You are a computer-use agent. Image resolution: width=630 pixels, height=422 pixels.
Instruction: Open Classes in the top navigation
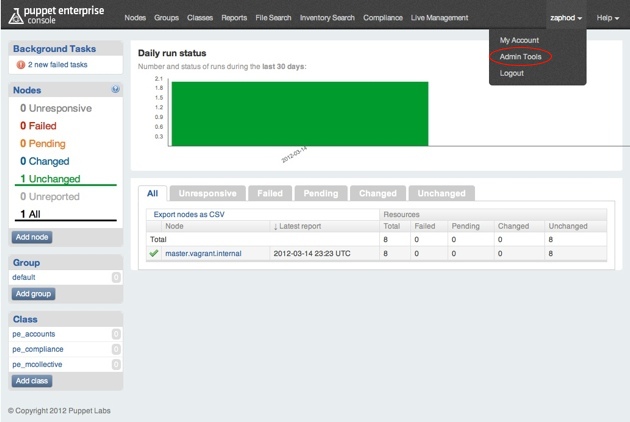tap(200, 18)
